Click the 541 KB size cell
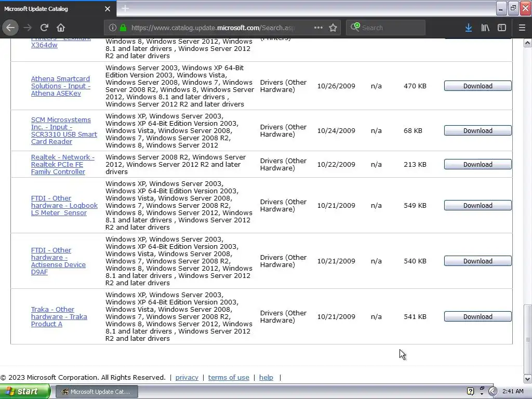 click(x=415, y=316)
